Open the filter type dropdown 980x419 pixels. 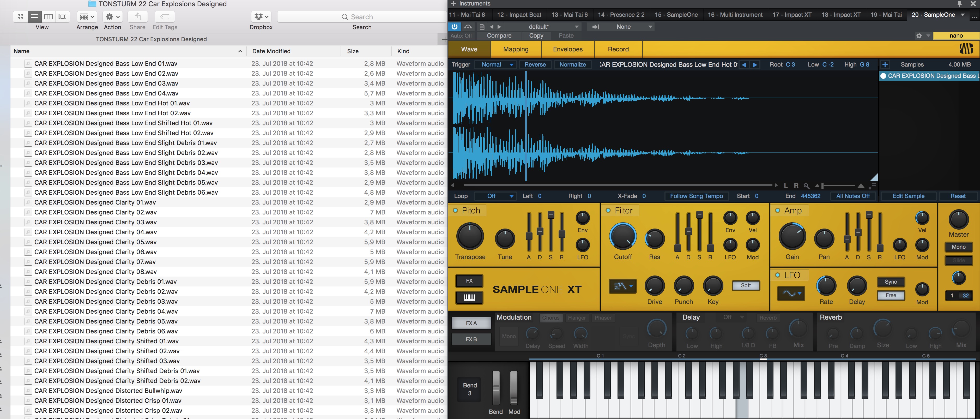pyautogui.click(x=622, y=286)
